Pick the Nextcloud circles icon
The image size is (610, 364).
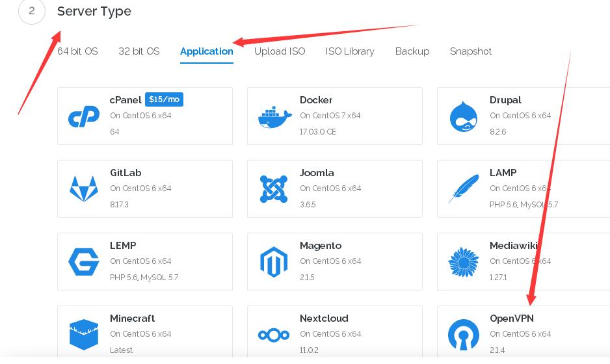click(x=274, y=335)
